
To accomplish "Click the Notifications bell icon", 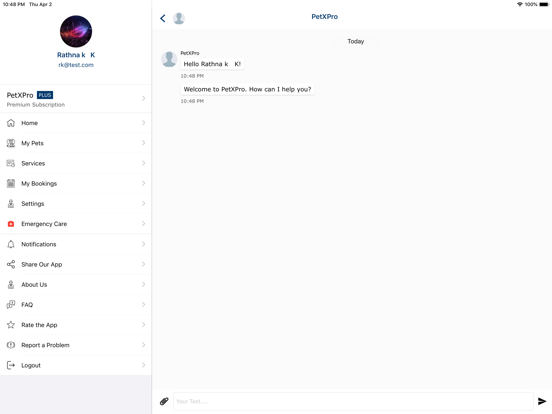I will 11,244.
